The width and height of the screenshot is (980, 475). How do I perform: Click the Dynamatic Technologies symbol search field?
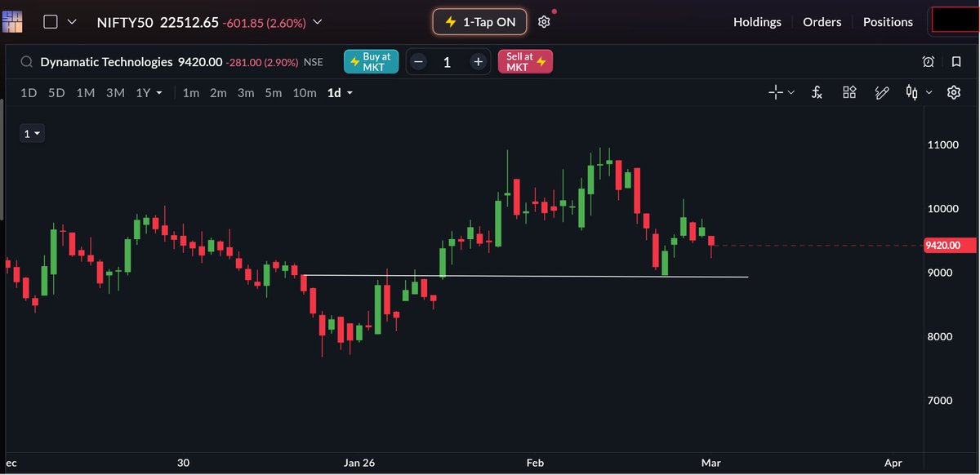106,62
